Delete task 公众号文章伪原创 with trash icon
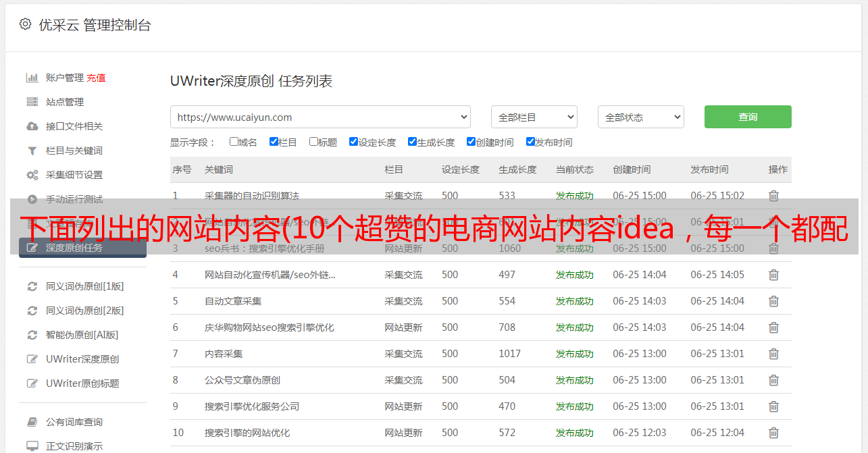Viewport: 868px width, 453px height. click(773, 380)
